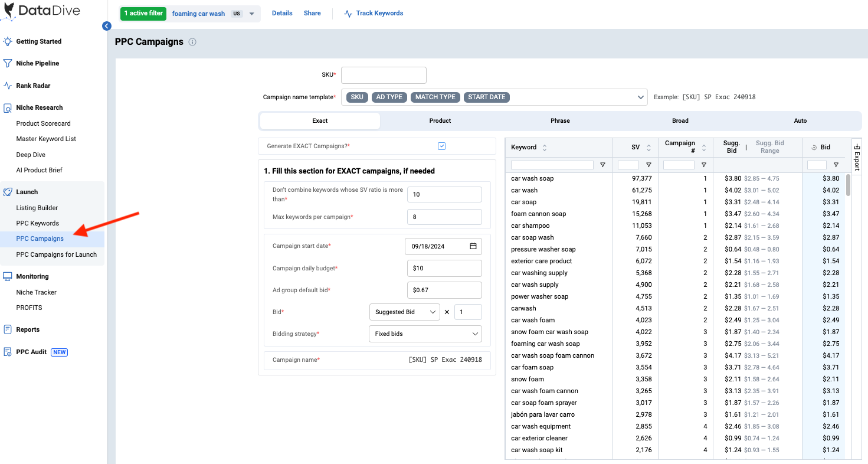Open the calendar icon in Campaign start date
This screenshot has width=868, height=464.
click(473, 246)
